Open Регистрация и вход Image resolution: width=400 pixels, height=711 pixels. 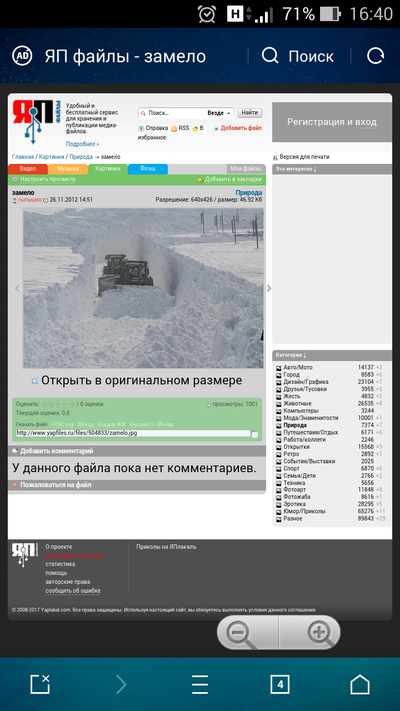tap(332, 122)
